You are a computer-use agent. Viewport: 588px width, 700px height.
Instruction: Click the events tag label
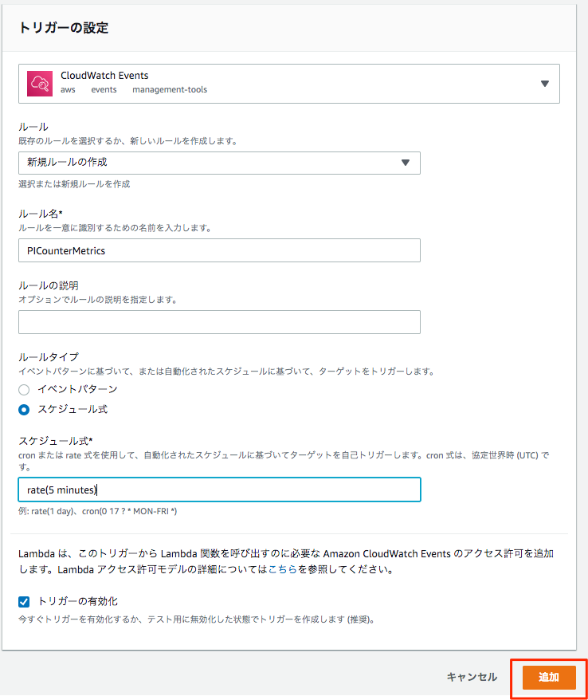tap(104, 90)
